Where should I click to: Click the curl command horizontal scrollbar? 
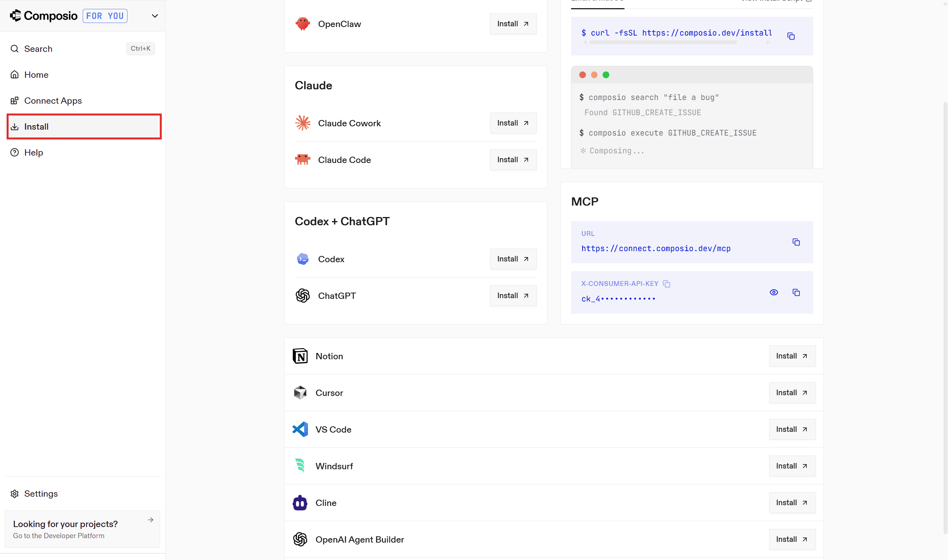coord(663,42)
